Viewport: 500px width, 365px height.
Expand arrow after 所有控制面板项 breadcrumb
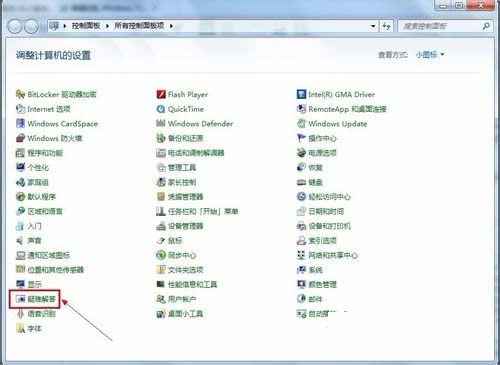pyautogui.click(x=171, y=26)
